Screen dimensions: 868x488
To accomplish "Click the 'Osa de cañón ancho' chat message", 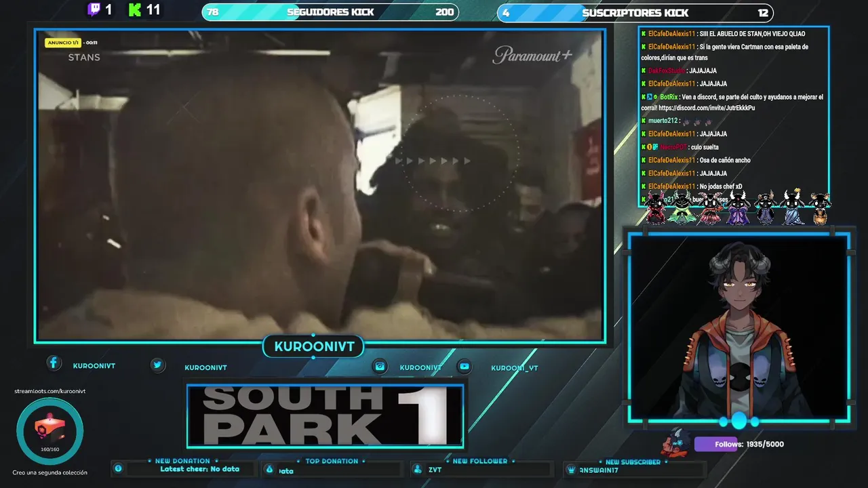I will coord(725,160).
